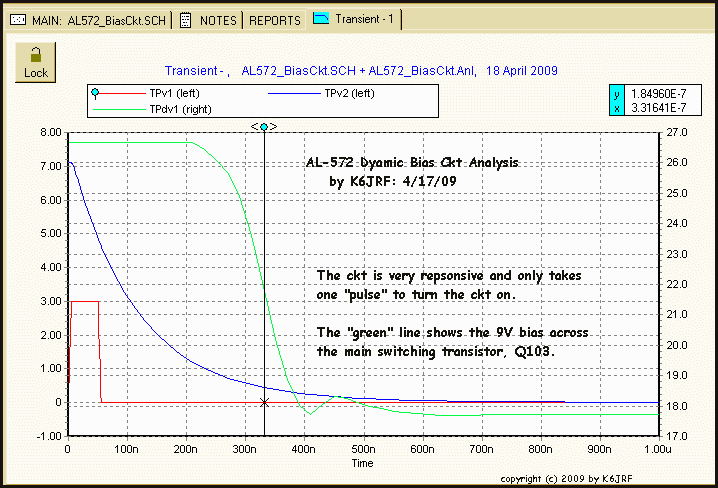Viewport: 718px width, 488px height.
Task: Click the cyan y label in readout
Action: 617,94
